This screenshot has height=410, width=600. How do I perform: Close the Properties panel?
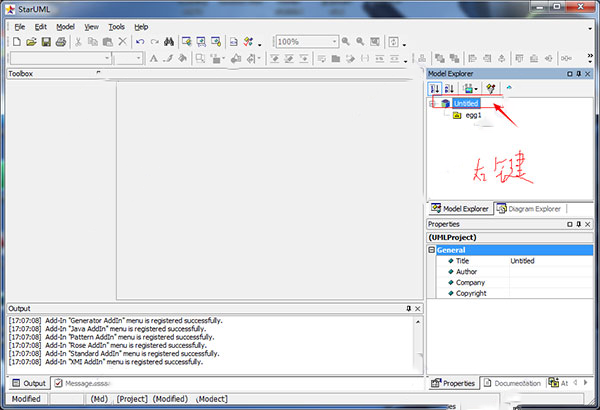588,224
